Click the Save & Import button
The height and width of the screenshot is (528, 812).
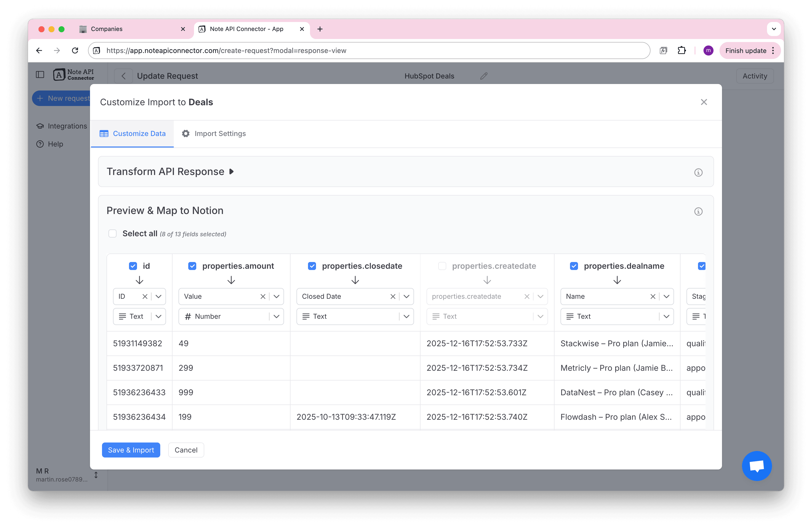tap(131, 450)
